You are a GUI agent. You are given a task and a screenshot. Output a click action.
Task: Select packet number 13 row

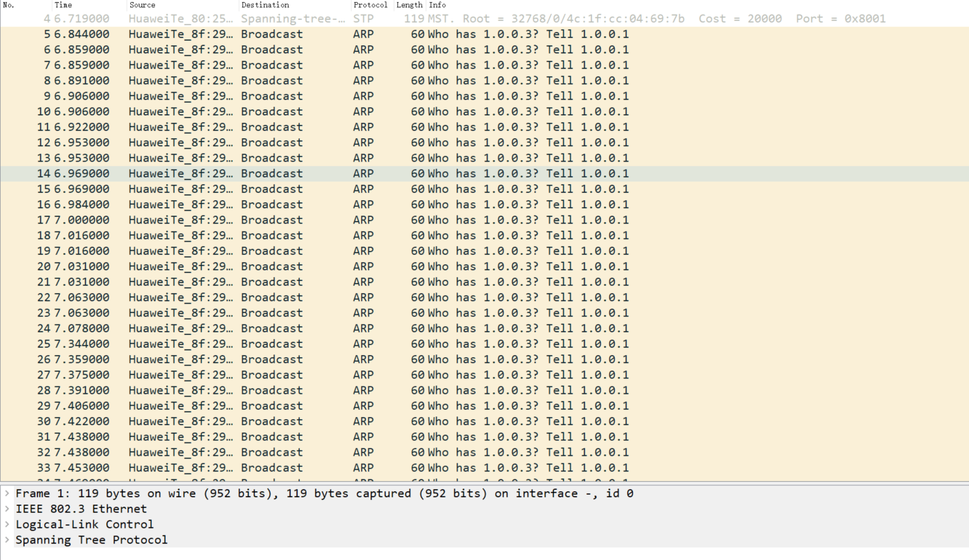point(484,158)
